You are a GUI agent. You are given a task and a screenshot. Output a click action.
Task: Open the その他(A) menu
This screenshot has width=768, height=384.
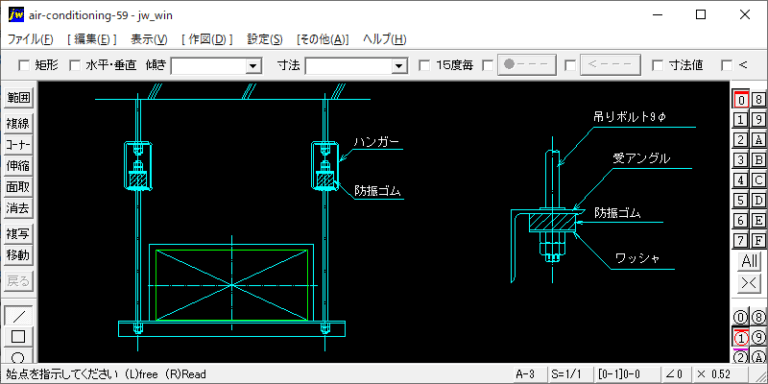[x=323, y=40]
